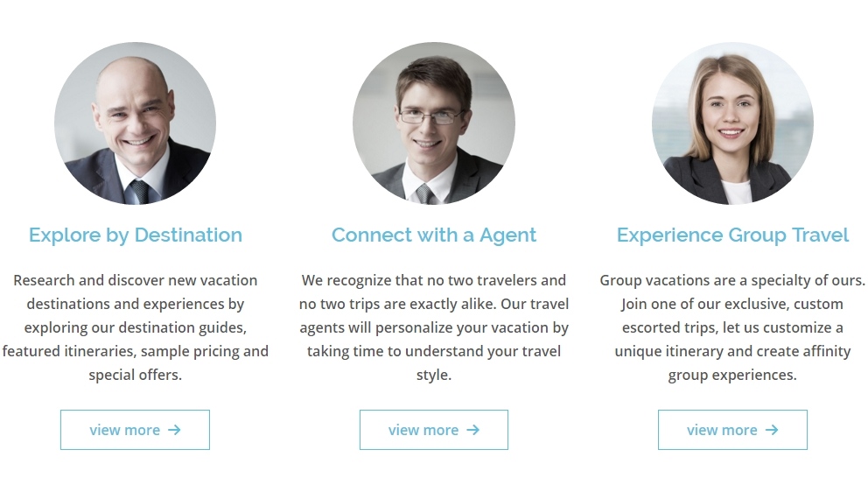The height and width of the screenshot is (492, 868).
Task: Click the 'group experiences.' text line
Action: pyautogui.click(x=732, y=376)
